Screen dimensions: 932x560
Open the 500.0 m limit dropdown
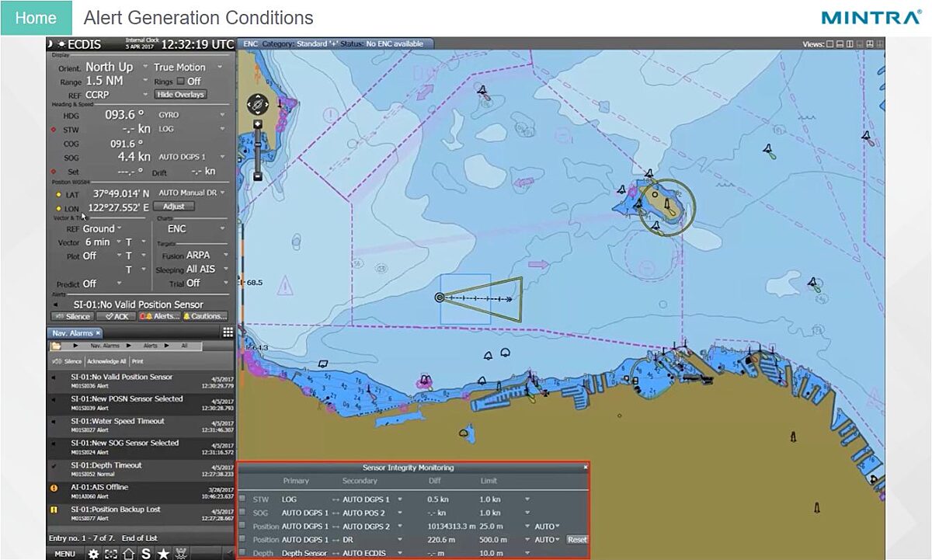(527, 539)
